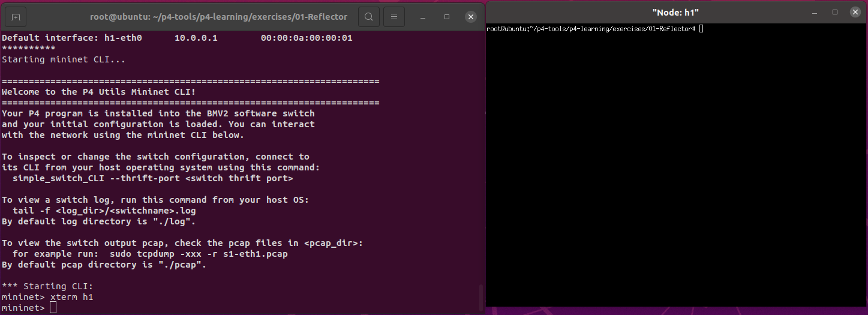This screenshot has width=868, height=315.
Task: Click the 'tail -f' log command line
Action: (x=104, y=211)
